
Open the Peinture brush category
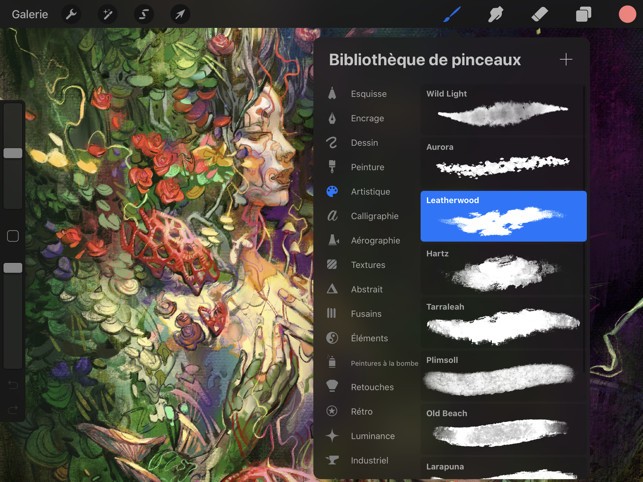367,167
